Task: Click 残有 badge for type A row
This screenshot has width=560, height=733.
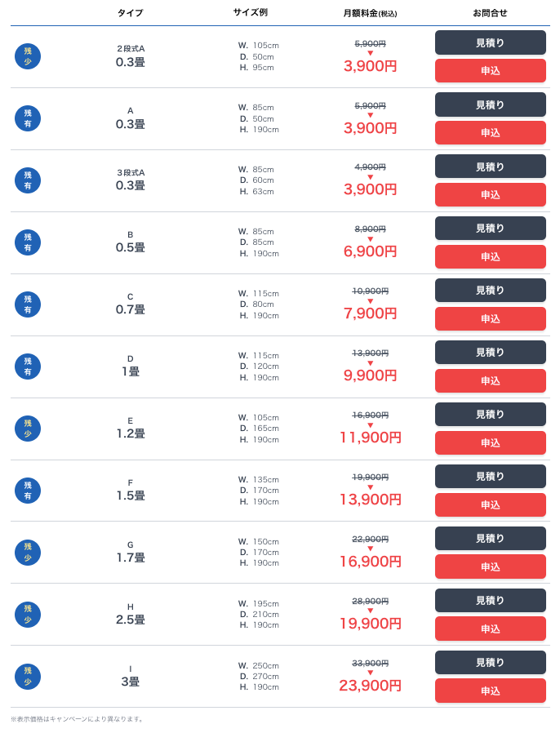Action: tap(28, 118)
